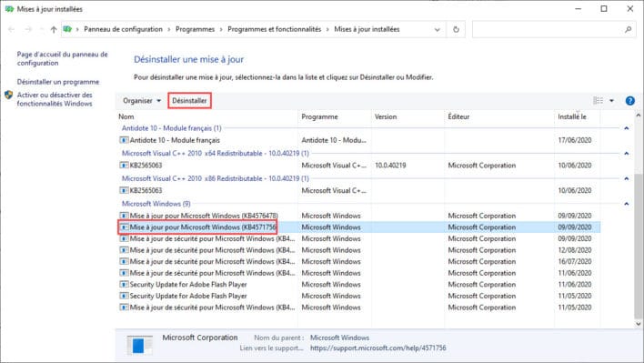
Task: Select the security update installed 16/07/2020
Action: 359,262
